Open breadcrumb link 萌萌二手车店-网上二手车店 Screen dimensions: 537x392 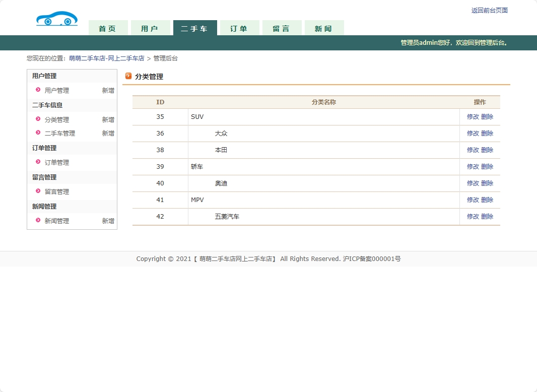click(x=107, y=58)
